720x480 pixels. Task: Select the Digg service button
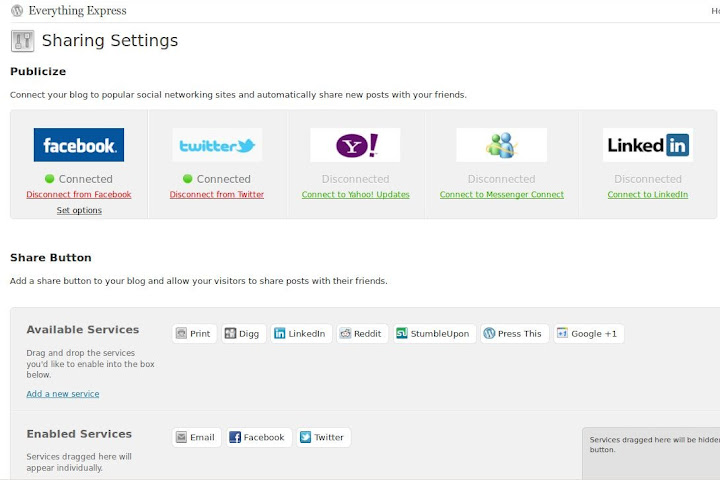(x=243, y=333)
